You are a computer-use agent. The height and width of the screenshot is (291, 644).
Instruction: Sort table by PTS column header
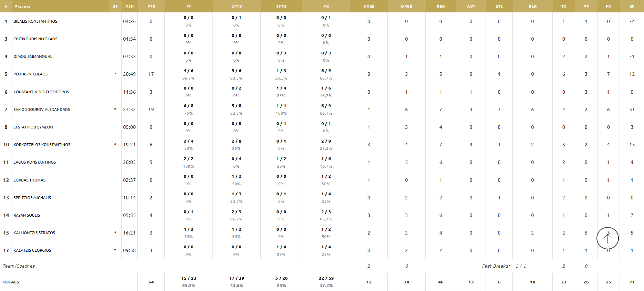click(151, 6)
